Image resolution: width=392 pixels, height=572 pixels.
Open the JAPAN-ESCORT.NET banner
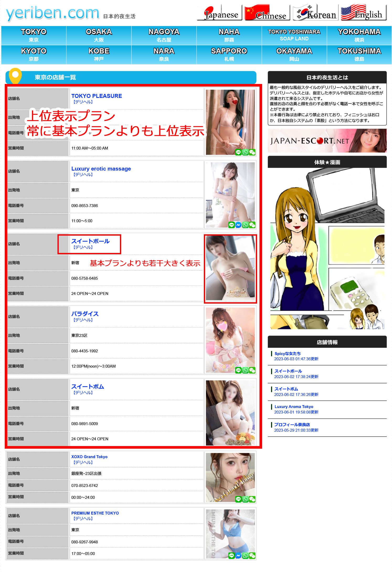327,141
